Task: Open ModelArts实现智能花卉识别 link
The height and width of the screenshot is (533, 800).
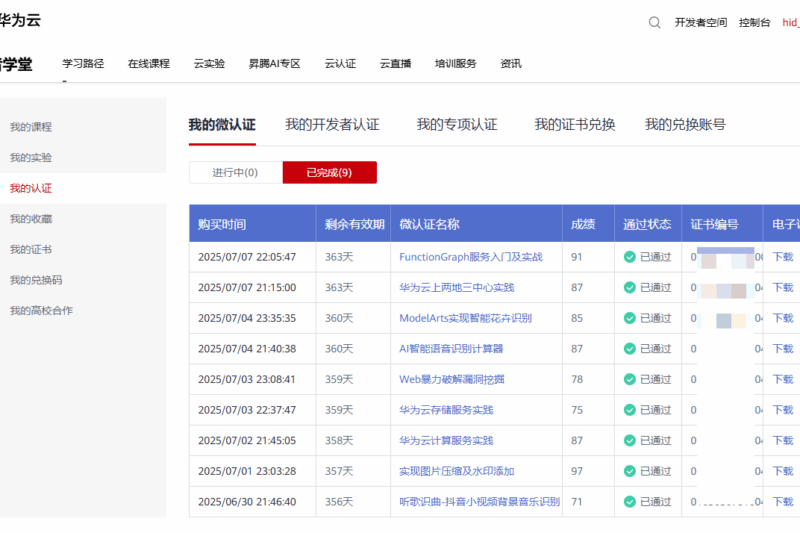Action: [465, 318]
